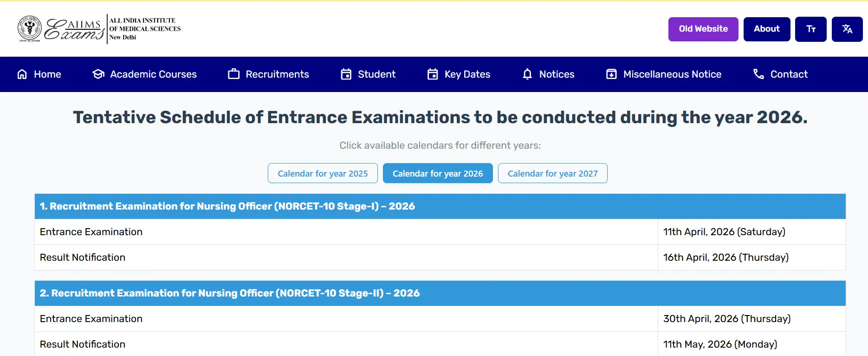Click the Academic Courses graduation cap icon
Viewport: 868px width, 356px height.
point(98,74)
